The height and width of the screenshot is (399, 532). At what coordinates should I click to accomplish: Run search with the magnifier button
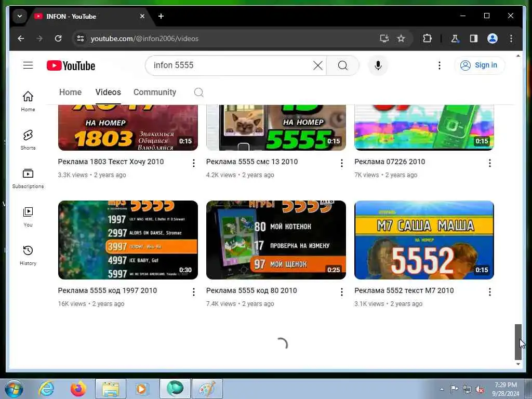point(343,65)
